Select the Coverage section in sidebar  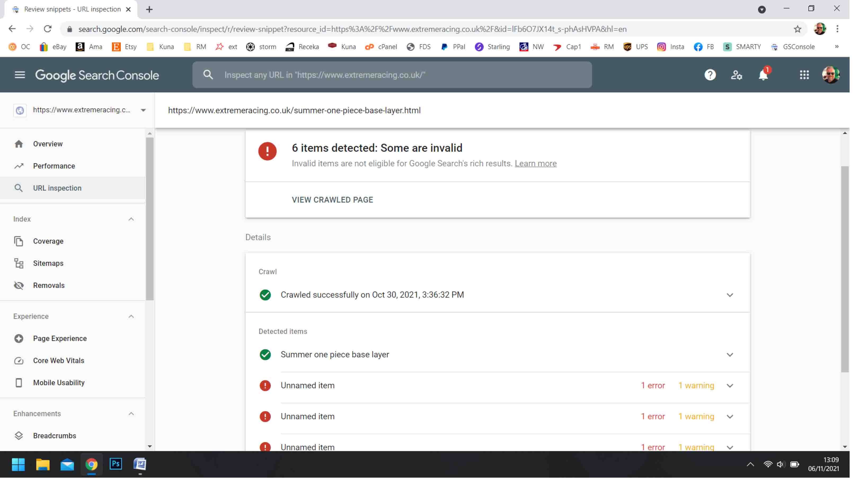(x=48, y=241)
